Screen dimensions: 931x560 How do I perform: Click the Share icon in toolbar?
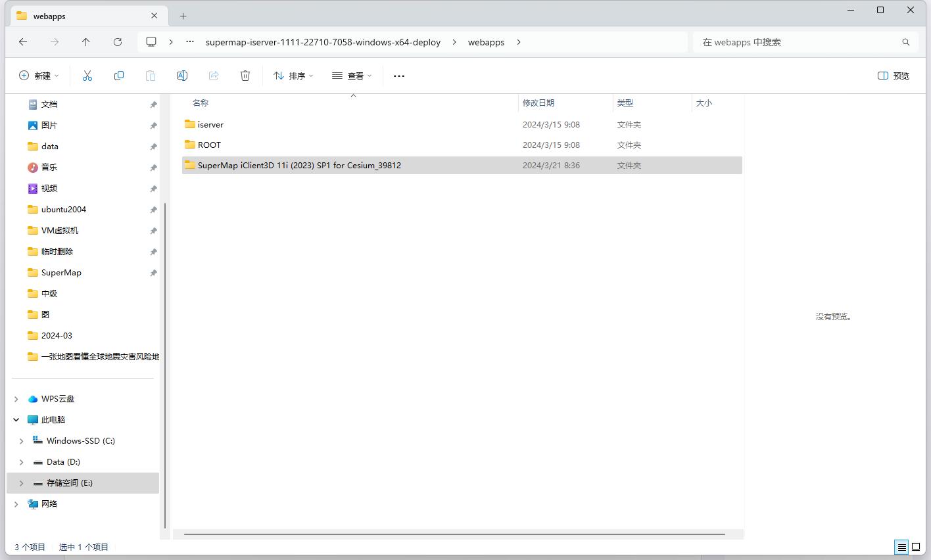pyautogui.click(x=214, y=76)
